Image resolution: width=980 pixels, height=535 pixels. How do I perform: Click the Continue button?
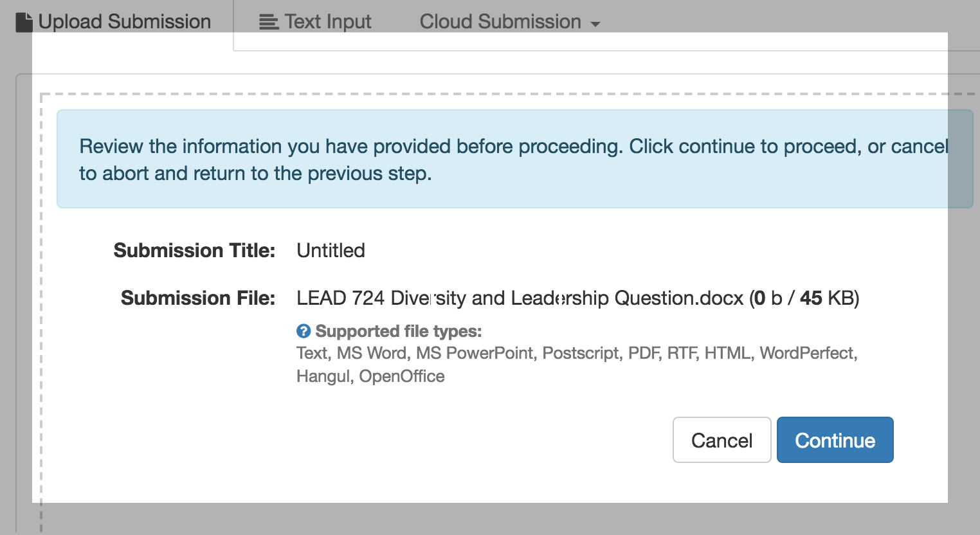pyautogui.click(x=835, y=440)
